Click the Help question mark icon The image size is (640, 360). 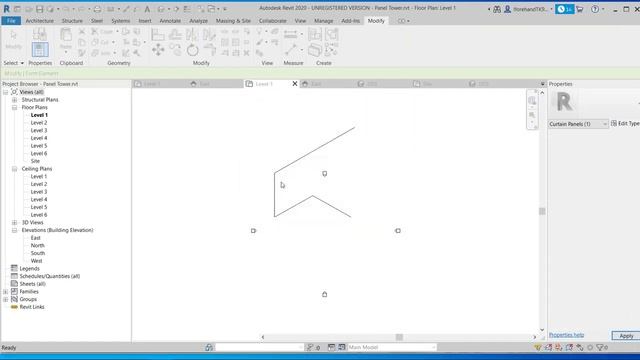click(595, 9)
